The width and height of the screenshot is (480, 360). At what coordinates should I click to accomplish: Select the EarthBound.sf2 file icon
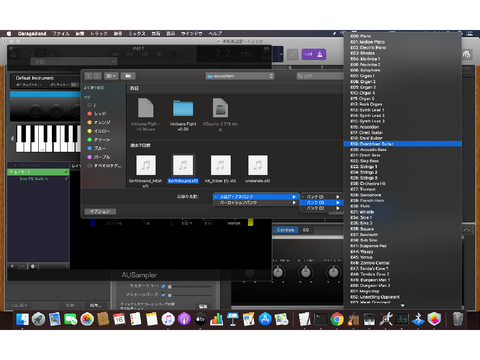183,165
